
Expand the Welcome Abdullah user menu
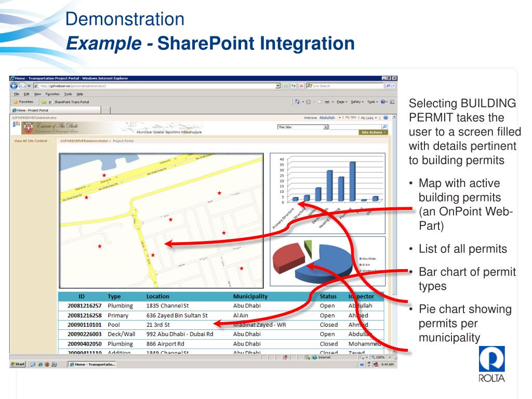322,118
